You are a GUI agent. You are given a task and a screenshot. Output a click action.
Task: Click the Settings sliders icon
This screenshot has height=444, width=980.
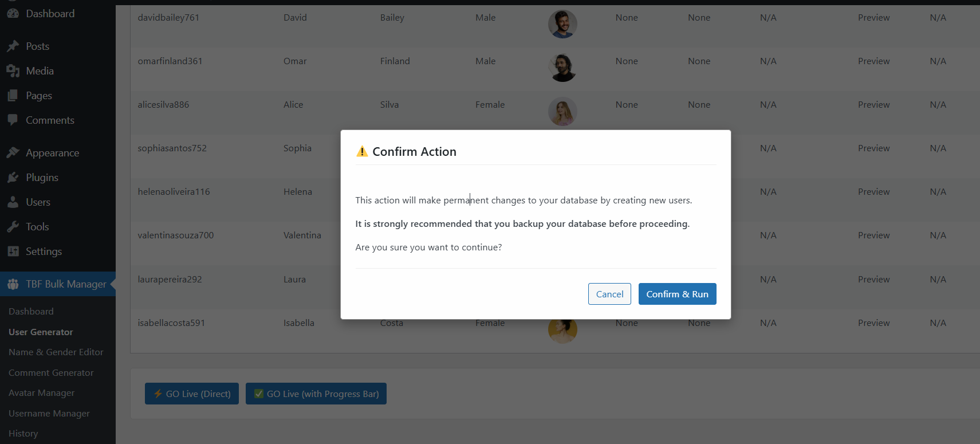click(x=13, y=252)
